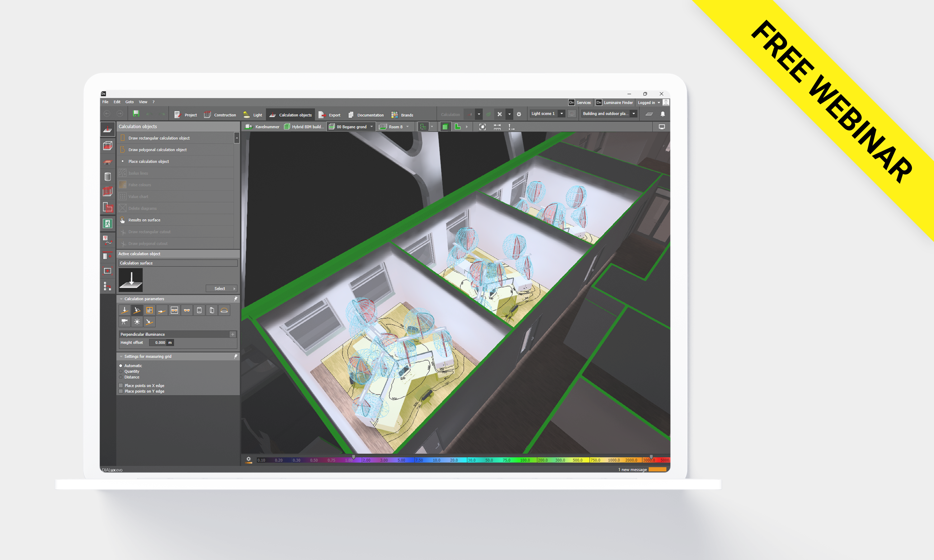Viewport: 934px width, 560px height.
Task: Click the sun daylight parameter icon
Action: point(137,321)
